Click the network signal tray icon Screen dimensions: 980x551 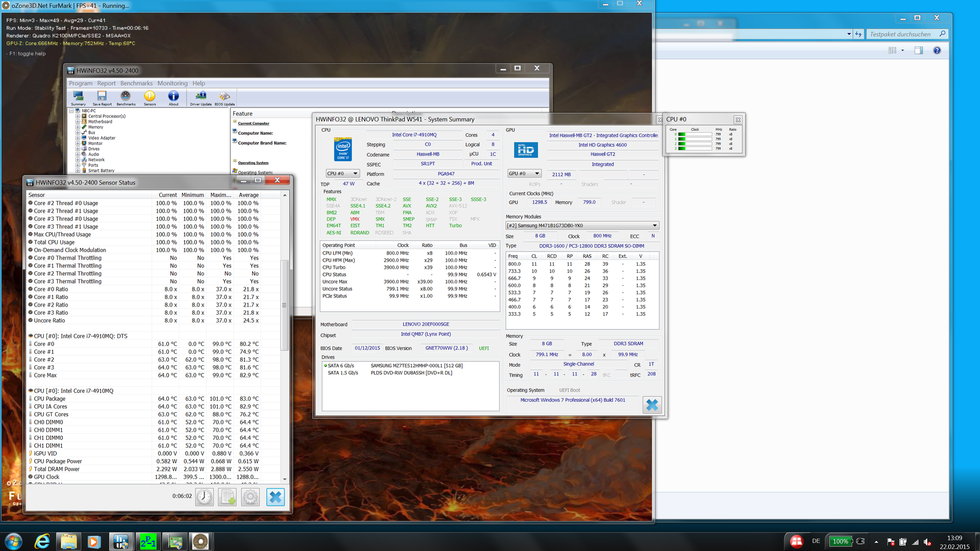coord(915,542)
